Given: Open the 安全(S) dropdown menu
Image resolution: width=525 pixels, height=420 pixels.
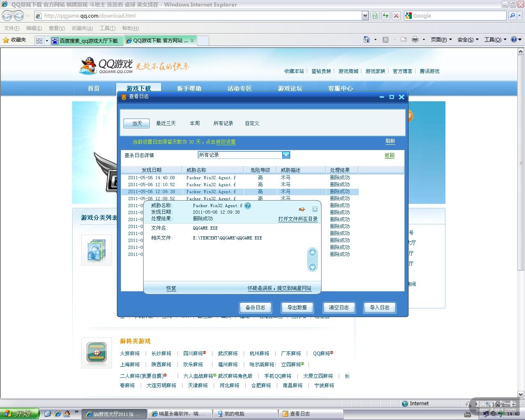Looking at the screenshot, I should pyautogui.click(x=468, y=39).
